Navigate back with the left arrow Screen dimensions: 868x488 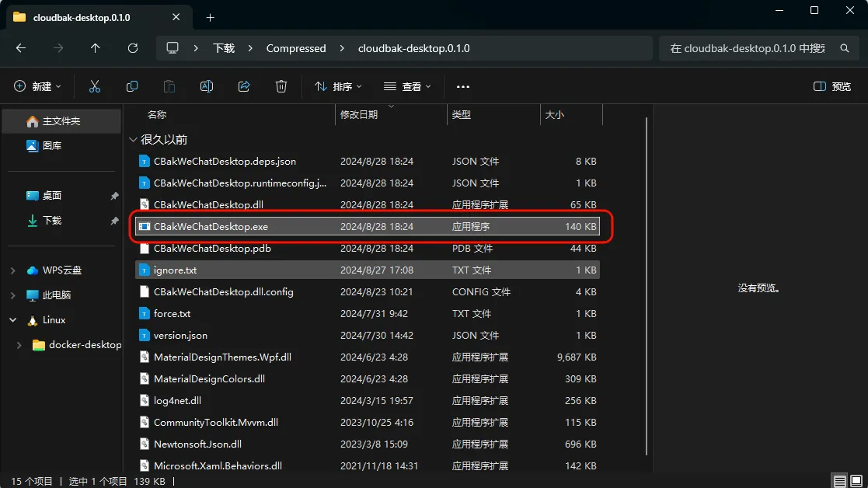click(x=21, y=48)
